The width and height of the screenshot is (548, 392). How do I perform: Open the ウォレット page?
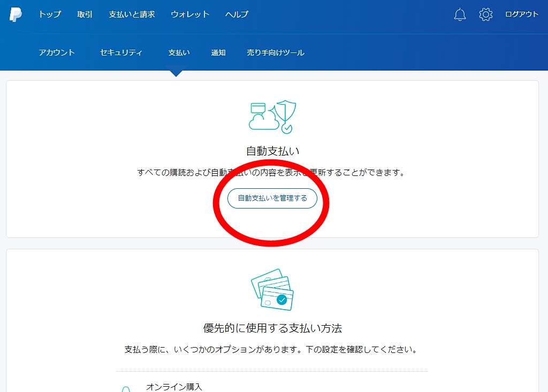(190, 14)
